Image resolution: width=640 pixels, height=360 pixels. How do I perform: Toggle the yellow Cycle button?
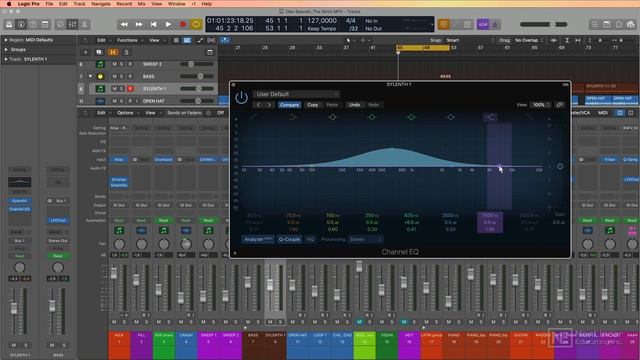coord(196,24)
